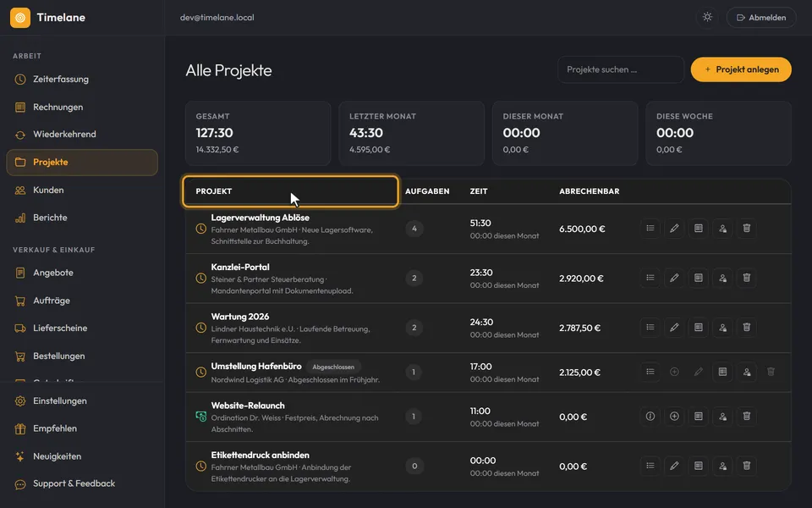Image resolution: width=812 pixels, height=508 pixels.
Task: Open user access icon for Kanzlei-Portal
Action: point(722,278)
